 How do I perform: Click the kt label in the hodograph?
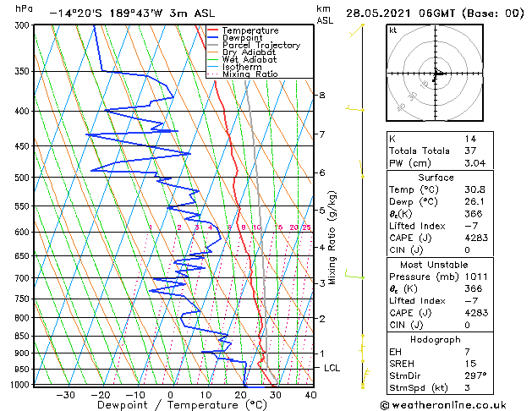coord(392,30)
